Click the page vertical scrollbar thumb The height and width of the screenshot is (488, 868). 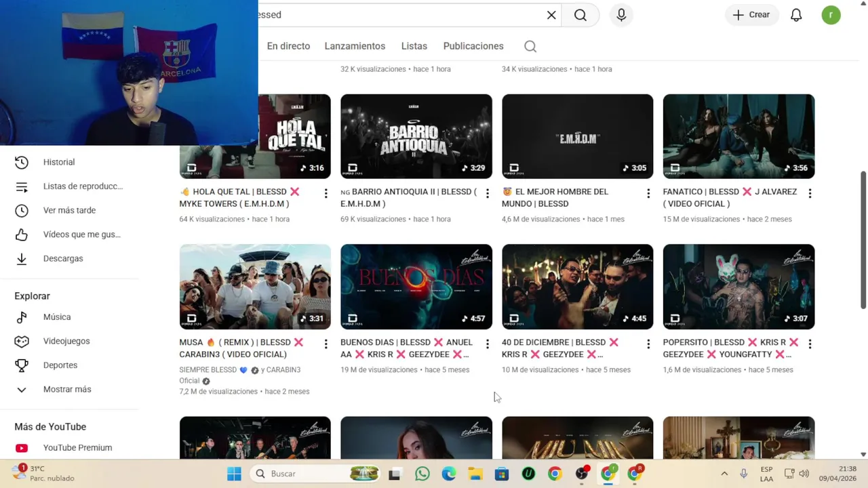pyautogui.click(x=863, y=240)
